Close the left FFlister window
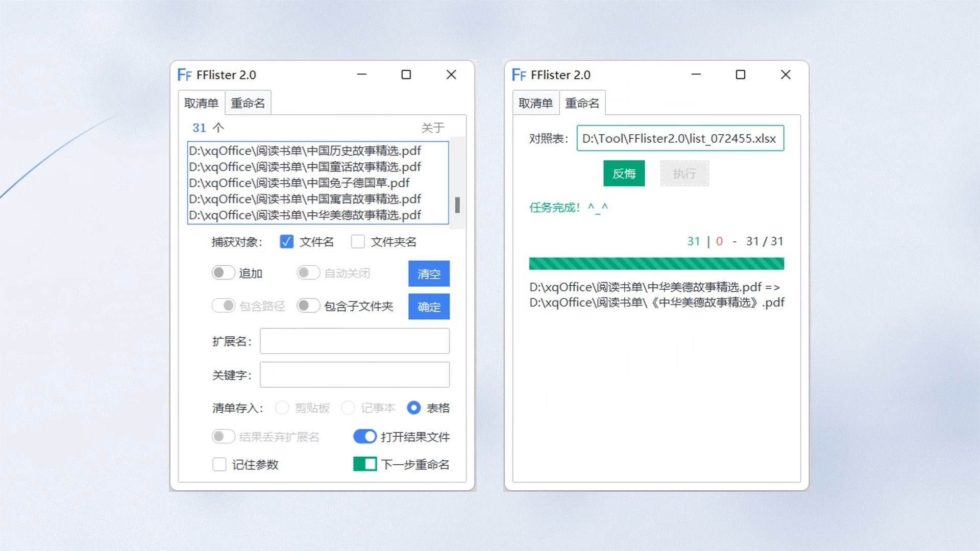 coord(451,74)
